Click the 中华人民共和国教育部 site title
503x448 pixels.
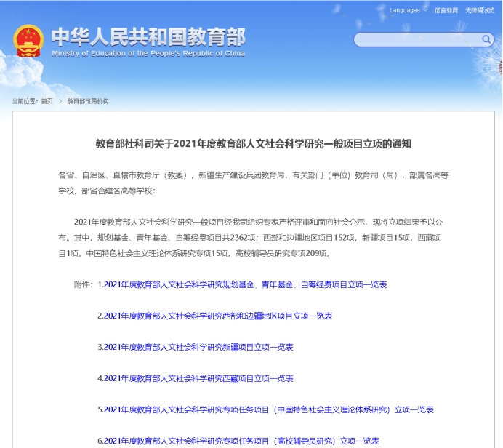pyautogui.click(x=148, y=36)
